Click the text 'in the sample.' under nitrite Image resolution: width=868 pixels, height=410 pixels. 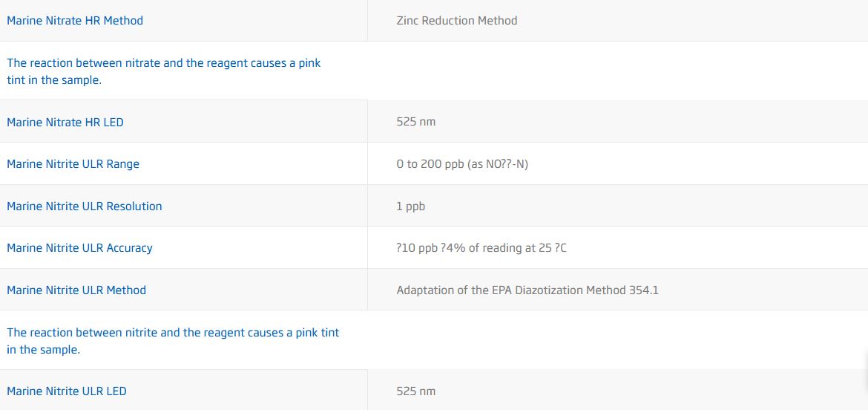(x=43, y=350)
